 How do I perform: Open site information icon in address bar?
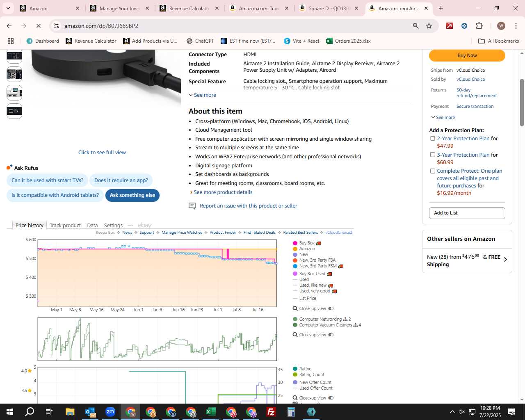coord(56,26)
